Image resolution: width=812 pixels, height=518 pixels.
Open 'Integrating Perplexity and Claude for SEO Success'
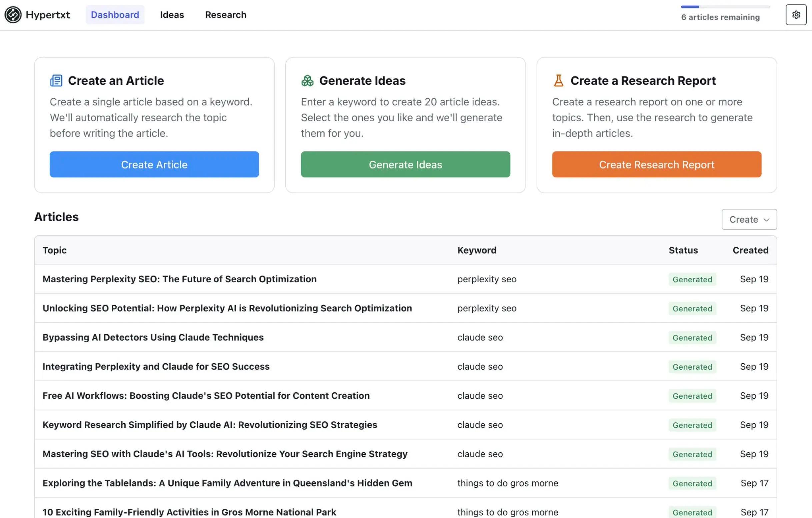[156, 367]
